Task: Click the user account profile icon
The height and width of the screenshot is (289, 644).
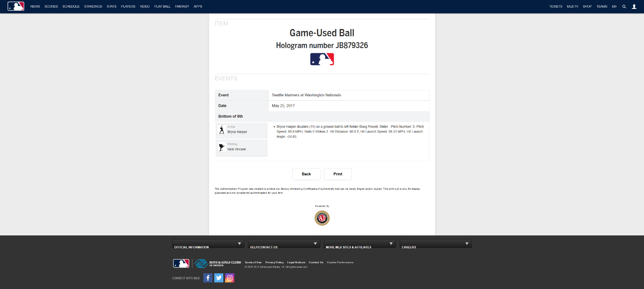Action: (x=634, y=6)
